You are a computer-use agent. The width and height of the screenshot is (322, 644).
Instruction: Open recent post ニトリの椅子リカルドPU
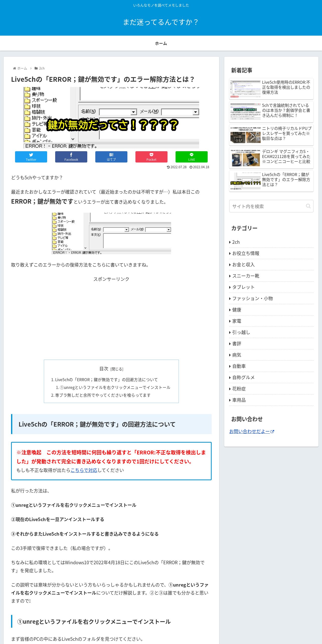pyautogui.click(x=271, y=135)
